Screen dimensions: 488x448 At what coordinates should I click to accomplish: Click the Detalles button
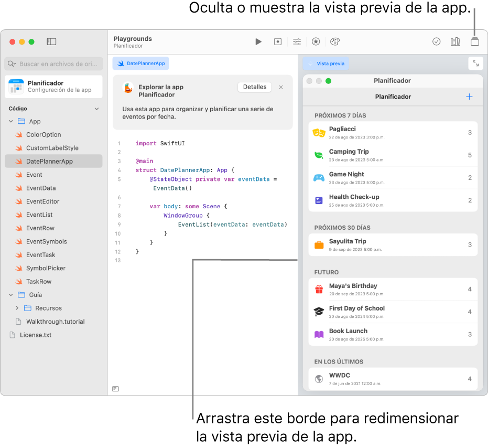255,87
